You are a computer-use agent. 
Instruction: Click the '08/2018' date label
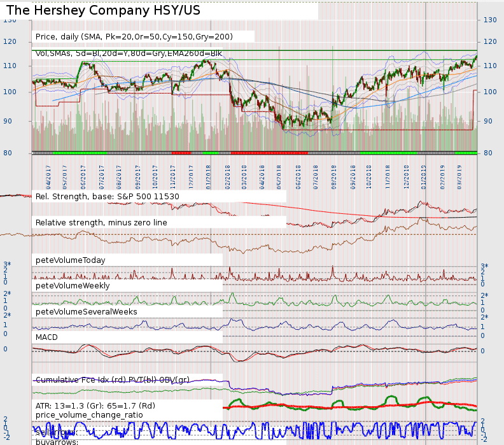pyautogui.click(x=334, y=177)
